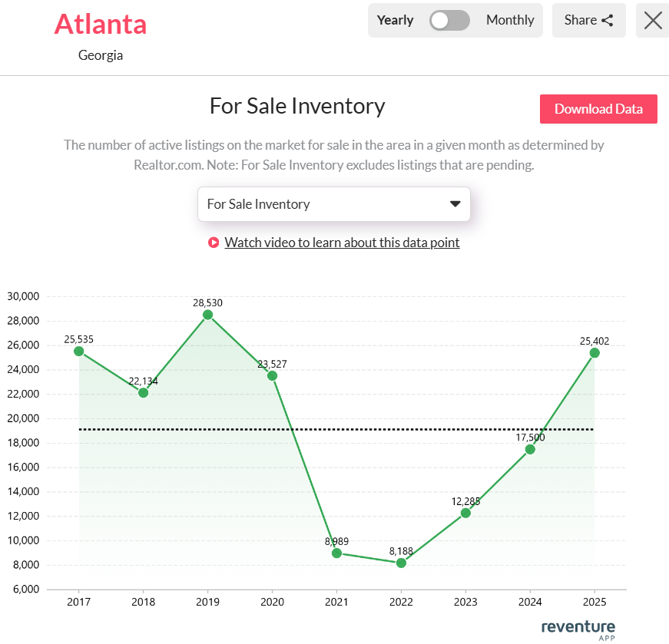Click the 2017 x-axis year label
This screenshot has width=669, height=644.
click(x=78, y=602)
